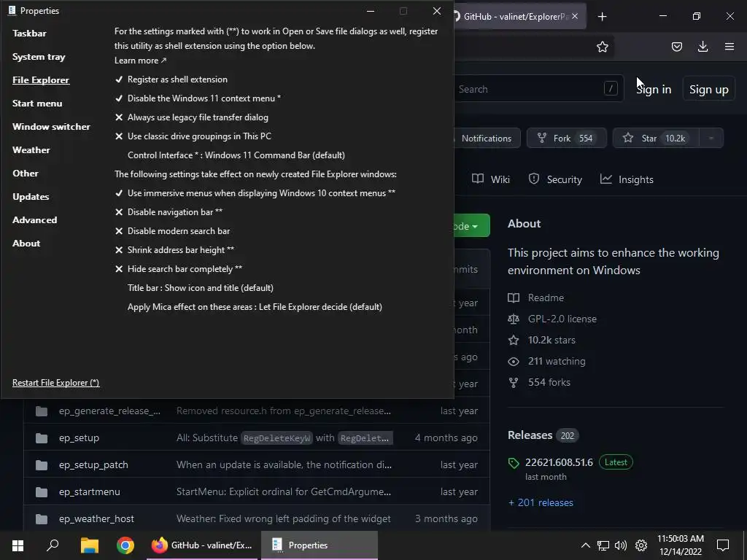Open the Wiki tab on GitHub
The height and width of the screenshot is (560, 747).
pyautogui.click(x=491, y=179)
